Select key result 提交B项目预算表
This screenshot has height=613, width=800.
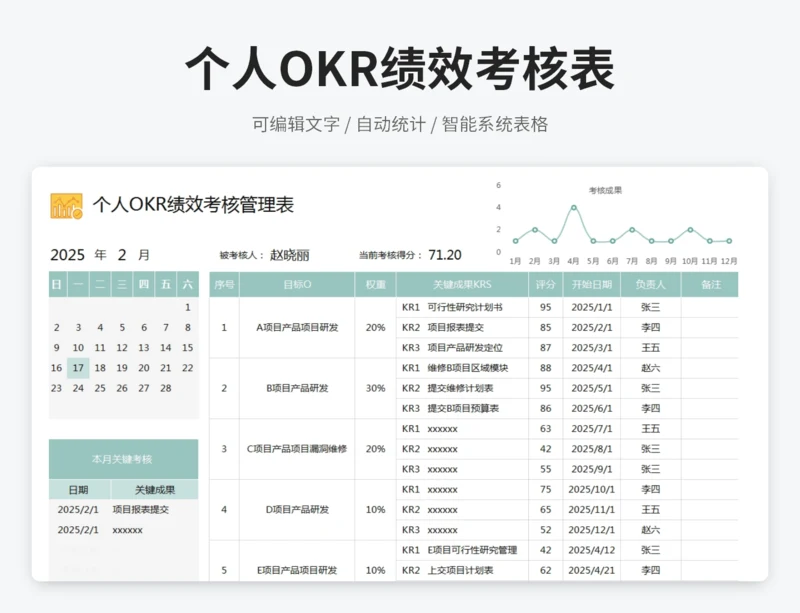pyautogui.click(x=463, y=408)
